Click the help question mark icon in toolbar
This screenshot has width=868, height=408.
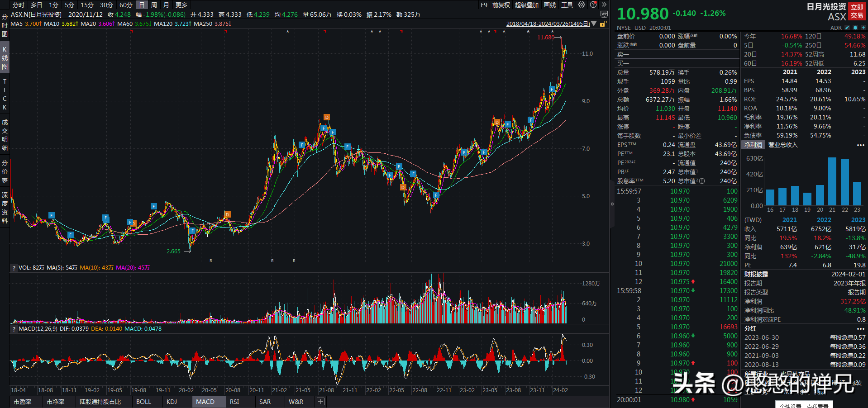(593, 5)
